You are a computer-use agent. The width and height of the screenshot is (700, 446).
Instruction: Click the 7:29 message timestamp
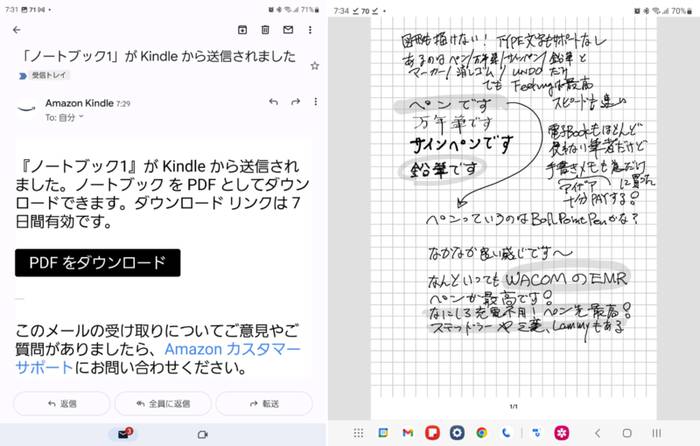tap(123, 104)
